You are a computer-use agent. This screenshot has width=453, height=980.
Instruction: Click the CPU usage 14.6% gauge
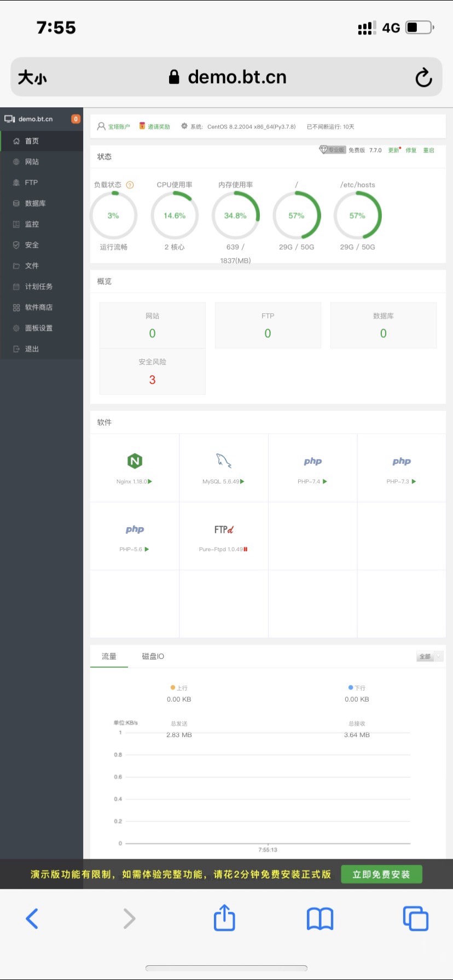pyautogui.click(x=175, y=215)
